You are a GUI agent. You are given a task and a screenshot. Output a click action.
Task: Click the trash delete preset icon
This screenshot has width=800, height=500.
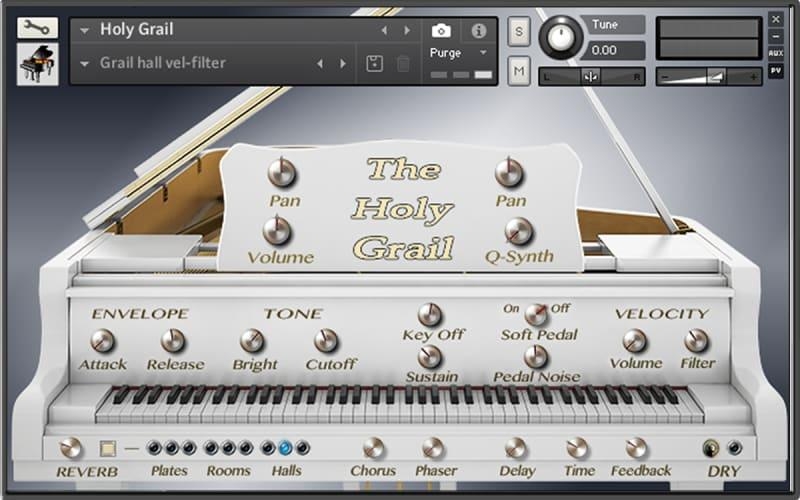click(x=403, y=64)
